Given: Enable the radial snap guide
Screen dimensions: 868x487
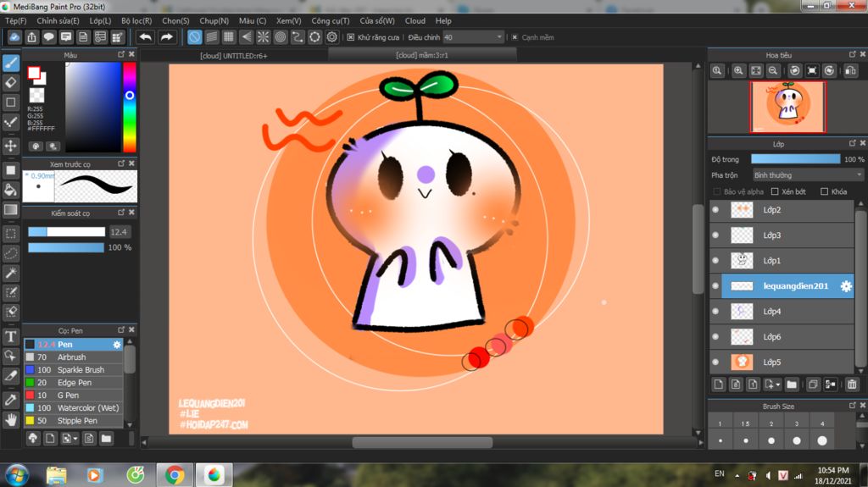Looking at the screenshot, I should point(263,37).
